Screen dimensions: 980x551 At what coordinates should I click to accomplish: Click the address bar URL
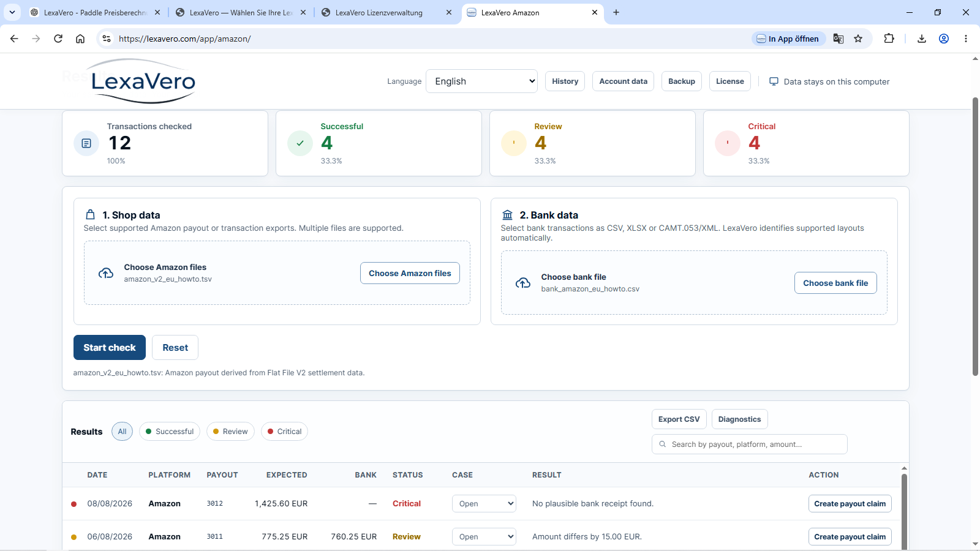[x=185, y=39]
